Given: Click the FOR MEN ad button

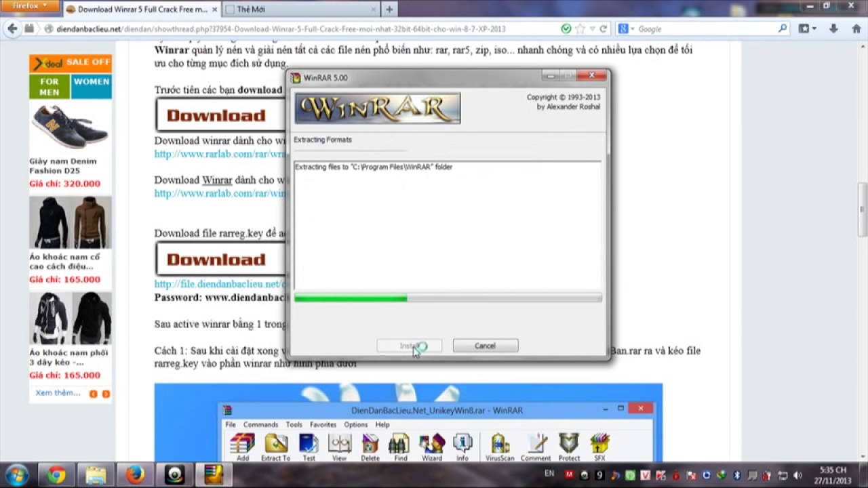Looking at the screenshot, I should click(x=50, y=87).
